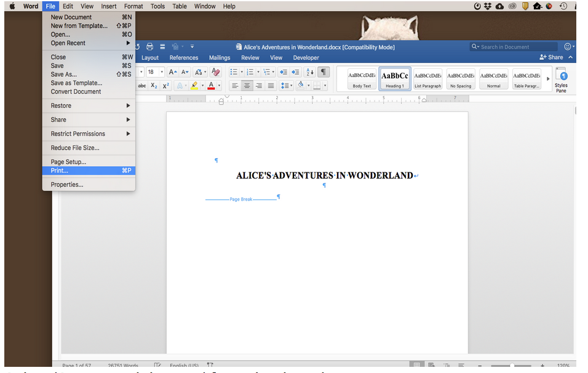Apply subscript formatting

pyautogui.click(x=154, y=86)
